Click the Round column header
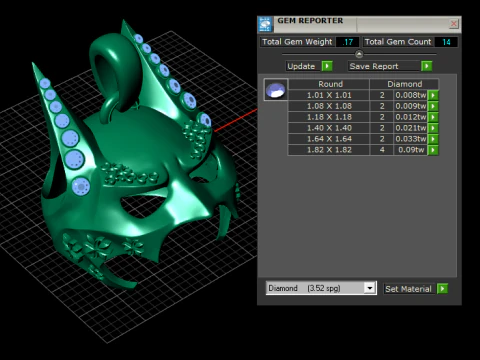480x360 pixels. pos(329,84)
